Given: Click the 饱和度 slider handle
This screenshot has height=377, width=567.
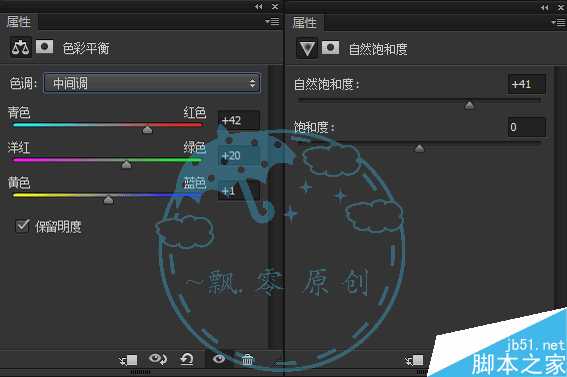Looking at the screenshot, I should point(419,148).
